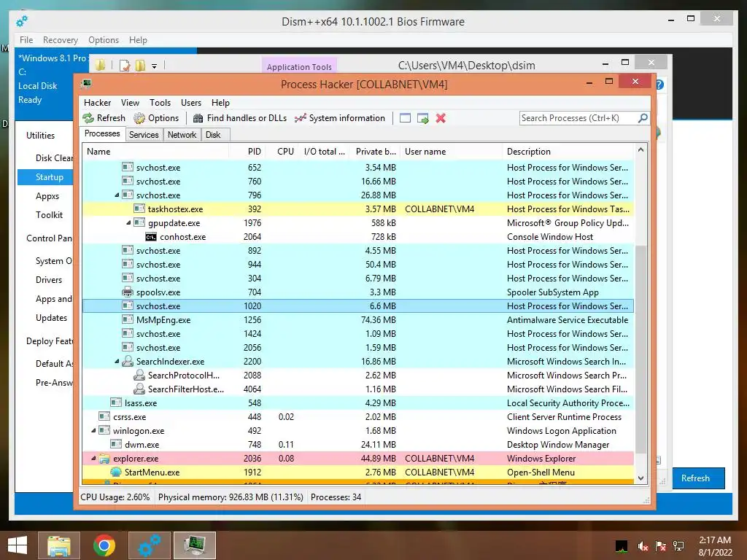The height and width of the screenshot is (560, 747).
Task: Open Chrome from the taskbar
Action: click(104, 545)
